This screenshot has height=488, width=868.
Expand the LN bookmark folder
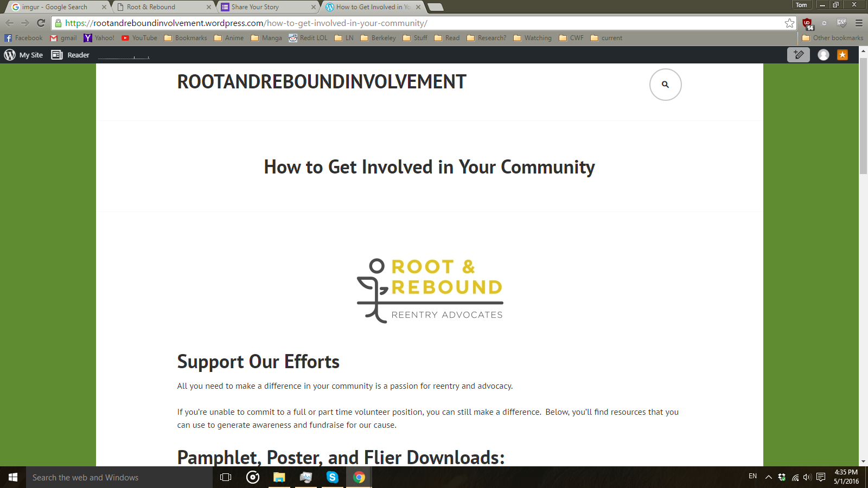[344, 38]
